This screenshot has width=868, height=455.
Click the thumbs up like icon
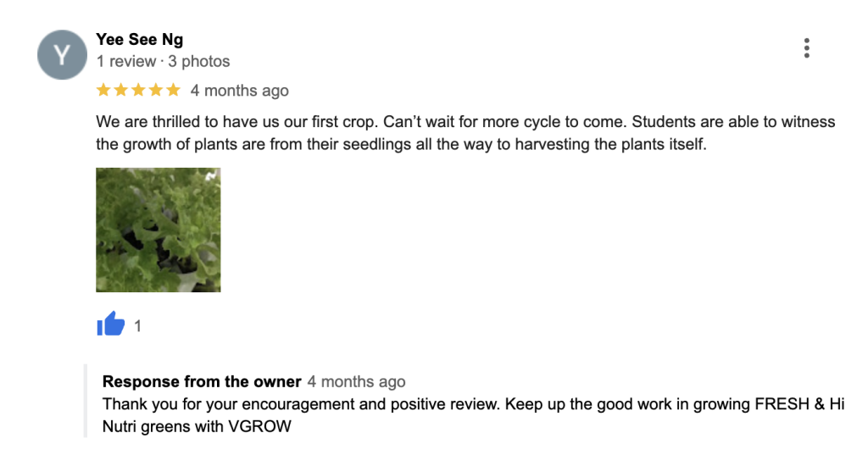pos(111,324)
